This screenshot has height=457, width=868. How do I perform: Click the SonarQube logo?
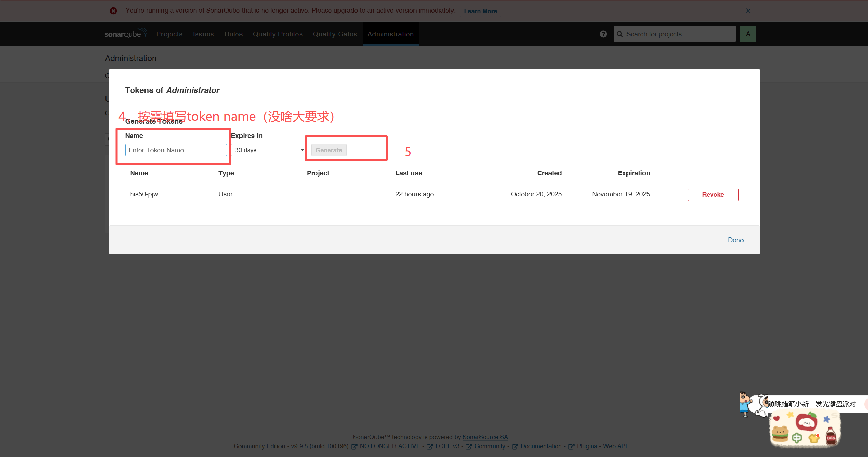125,34
